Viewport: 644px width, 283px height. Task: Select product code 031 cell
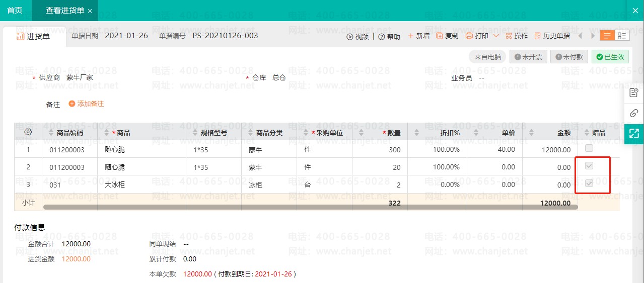coord(69,184)
